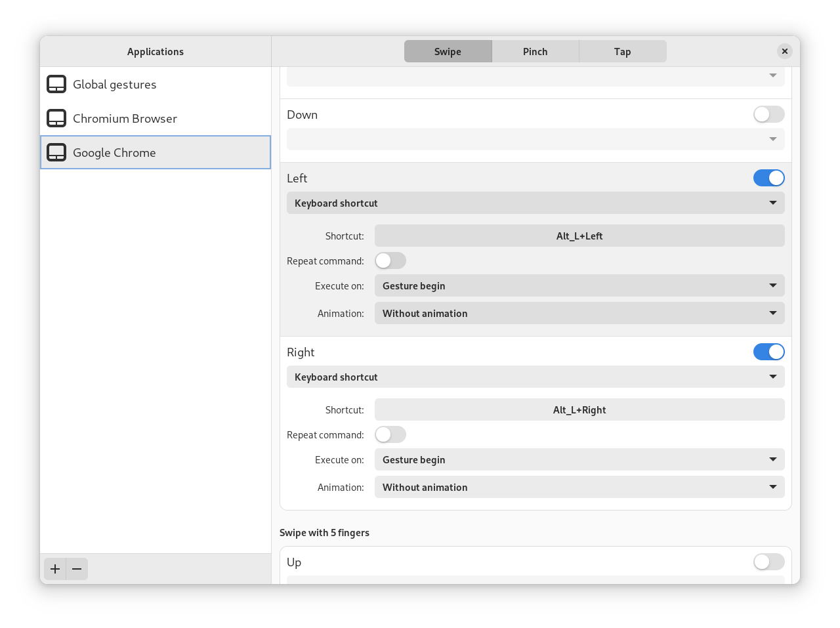The image size is (840, 628).
Task: Disable the Right swipe gesture switch
Action: pos(769,352)
